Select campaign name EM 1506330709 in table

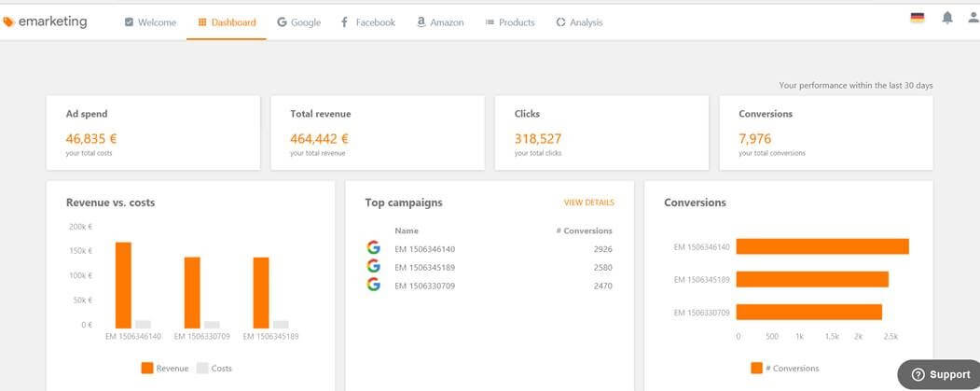[x=425, y=286]
